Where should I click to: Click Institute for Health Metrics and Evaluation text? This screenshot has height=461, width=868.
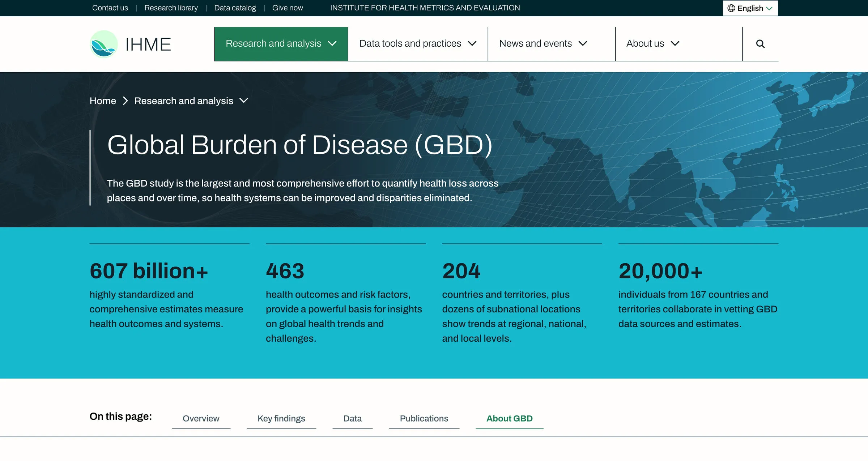[425, 8]
